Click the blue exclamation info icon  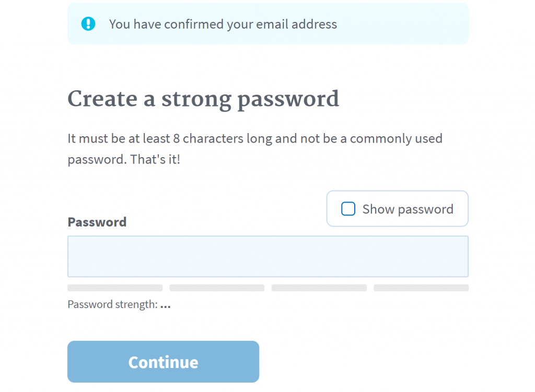tap(88, 23)
